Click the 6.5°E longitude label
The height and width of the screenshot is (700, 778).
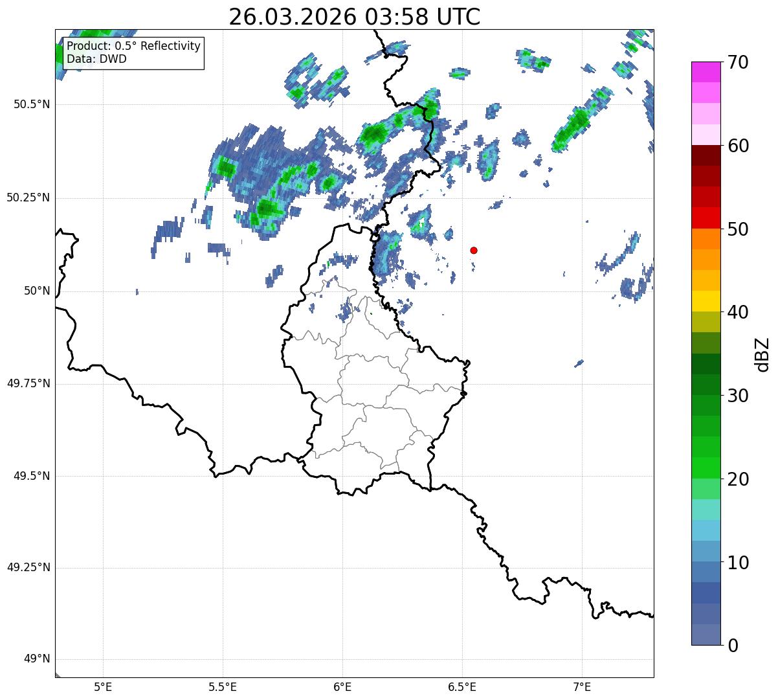click(462, 686)
